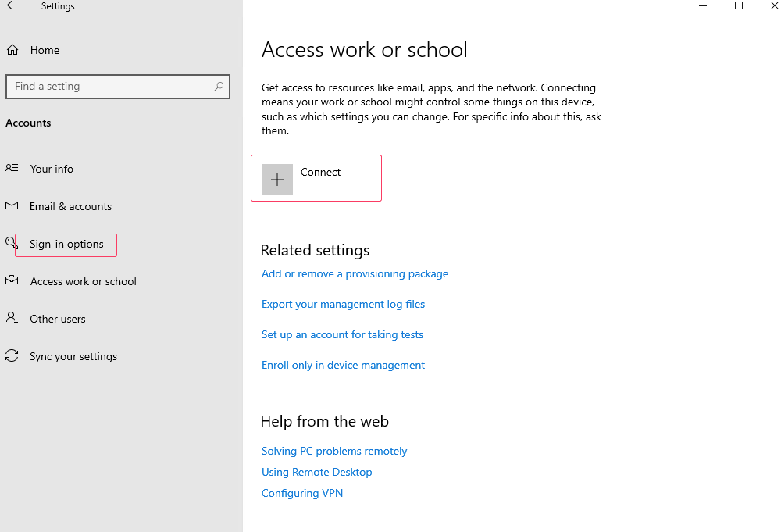Type in the Find a setting box

coord(109,87)
